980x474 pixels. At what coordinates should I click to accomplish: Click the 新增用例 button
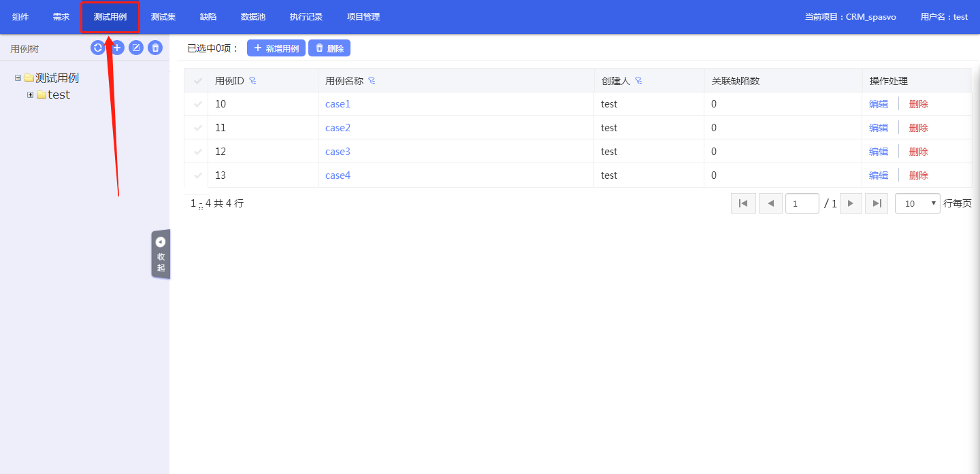pyautogui.click(x=276, y=48)
